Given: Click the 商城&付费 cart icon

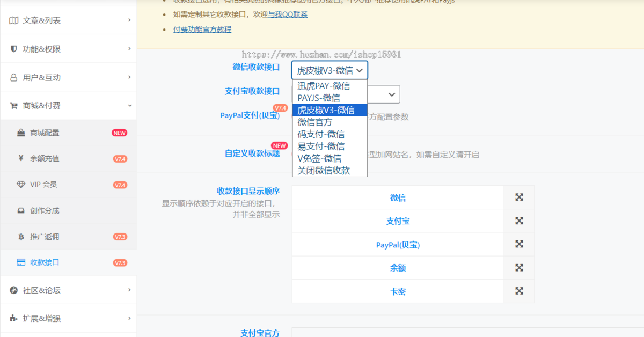Looking at the screenshot, I should (14, 106).
